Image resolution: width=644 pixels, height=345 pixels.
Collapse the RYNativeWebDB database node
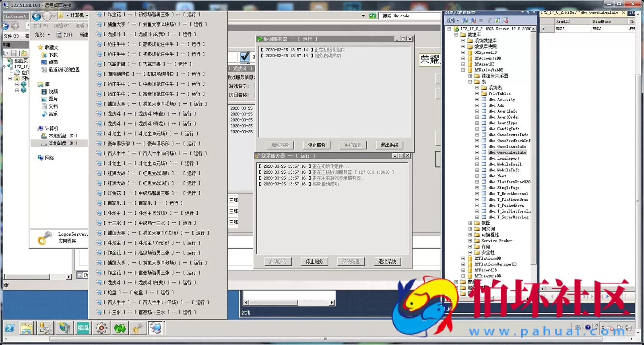(463, 70)
